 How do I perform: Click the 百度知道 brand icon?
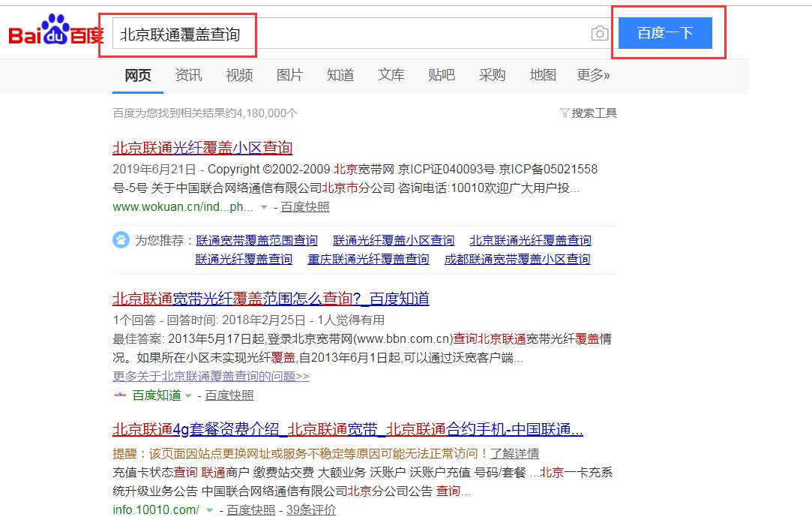(120, 395)
